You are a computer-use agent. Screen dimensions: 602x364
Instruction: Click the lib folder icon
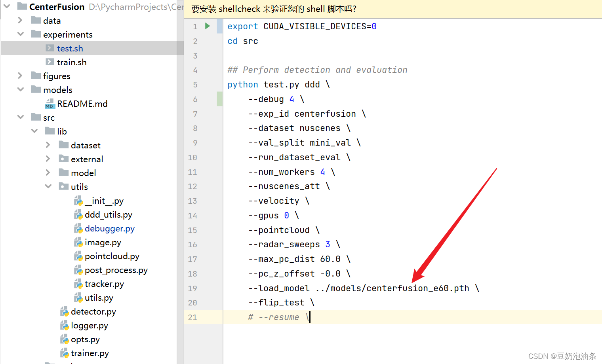tap(50, 131)
